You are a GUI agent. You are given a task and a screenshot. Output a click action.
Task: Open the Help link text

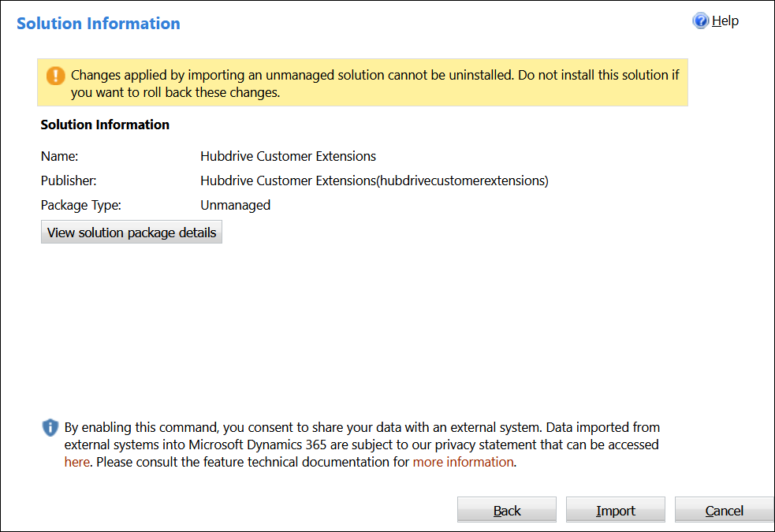click(725, 20)
